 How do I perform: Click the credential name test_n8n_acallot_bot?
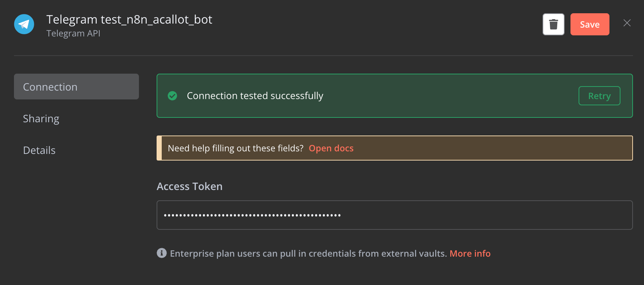(129, 20)
